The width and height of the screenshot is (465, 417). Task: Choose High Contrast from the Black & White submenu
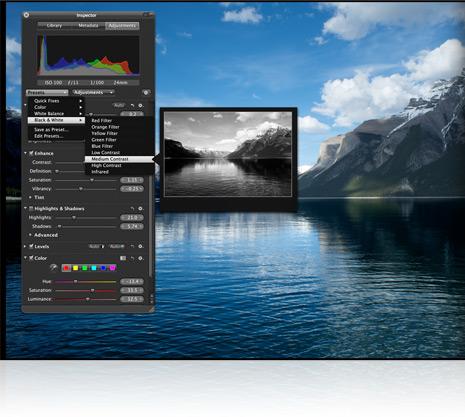tap(106, 165)
